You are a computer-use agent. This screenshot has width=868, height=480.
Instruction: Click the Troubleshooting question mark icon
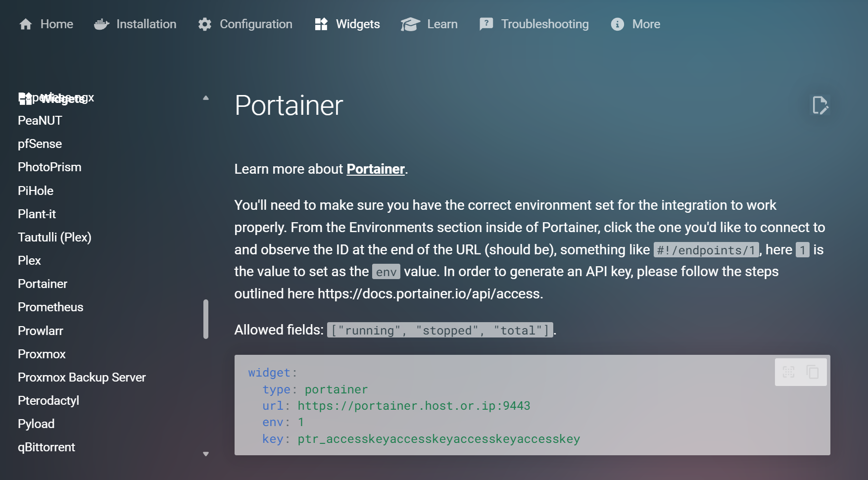(x=486, y=24)
